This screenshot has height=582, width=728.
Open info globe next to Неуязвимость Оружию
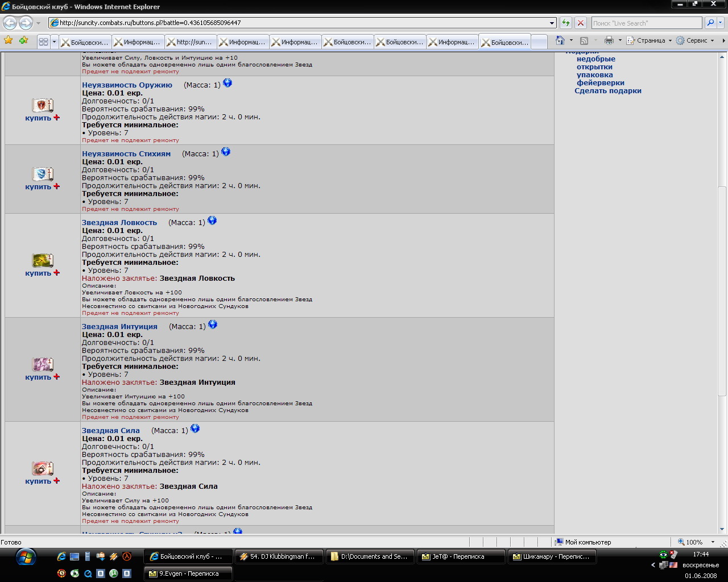click(x=227, y=83)
